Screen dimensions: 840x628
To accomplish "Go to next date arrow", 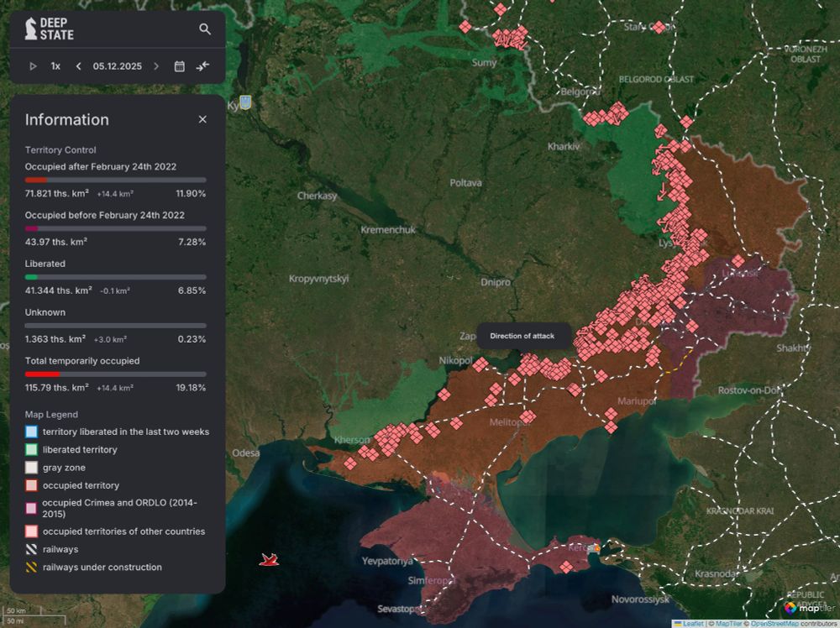I will (x=156, y=66).
